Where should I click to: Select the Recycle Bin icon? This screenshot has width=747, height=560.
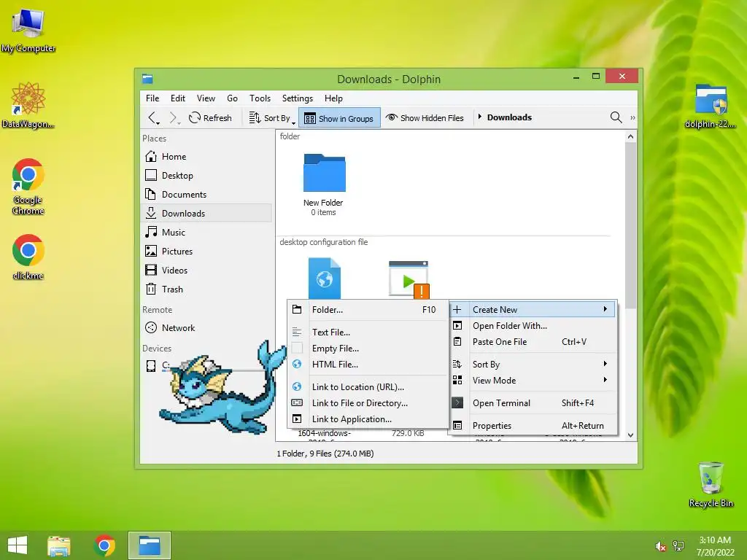[x=711, y=484]
